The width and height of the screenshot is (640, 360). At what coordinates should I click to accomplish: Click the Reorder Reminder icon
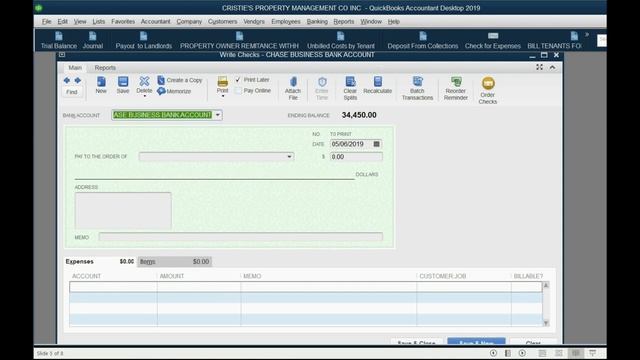click(456, 81)
